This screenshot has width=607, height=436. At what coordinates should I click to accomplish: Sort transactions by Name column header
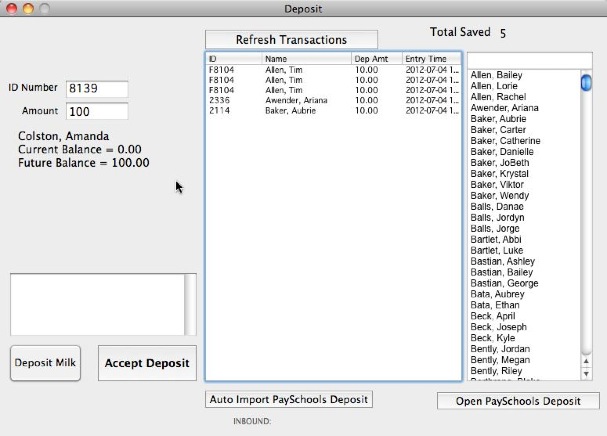coord(307,58)
